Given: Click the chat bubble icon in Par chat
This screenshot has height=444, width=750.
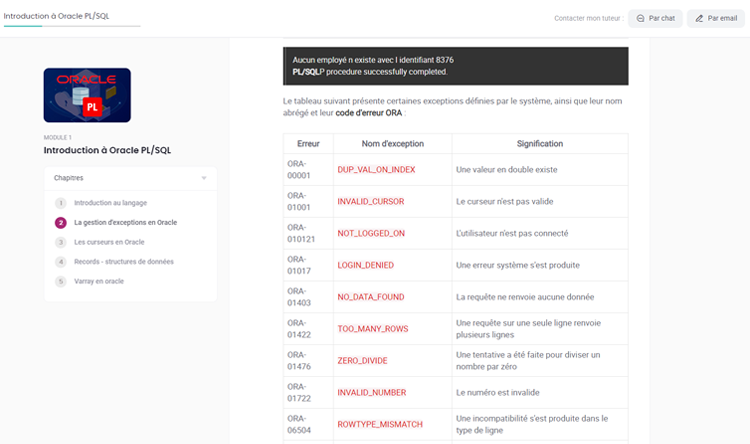Looking at the screenshot, I should click(x=640, y=18).
